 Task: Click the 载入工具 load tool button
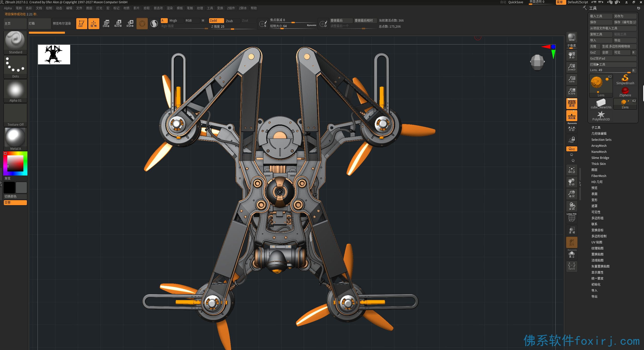coord(601,16)
